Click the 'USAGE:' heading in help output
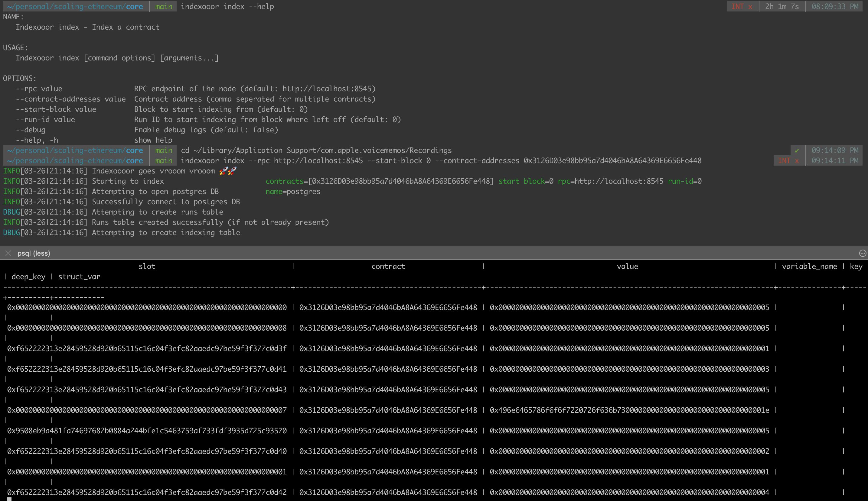This screenshot has height=501, width=868. pyautogui.click(x=15, y=48)
